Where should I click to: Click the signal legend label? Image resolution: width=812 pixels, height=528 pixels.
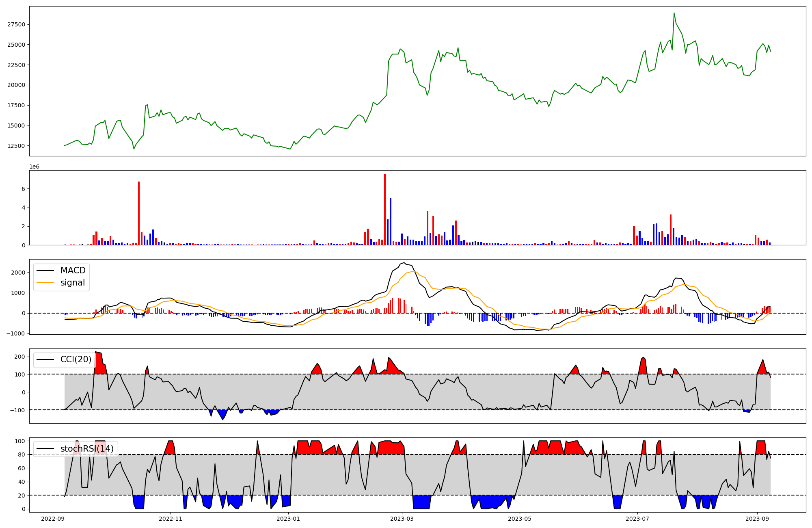coord(73,283)
